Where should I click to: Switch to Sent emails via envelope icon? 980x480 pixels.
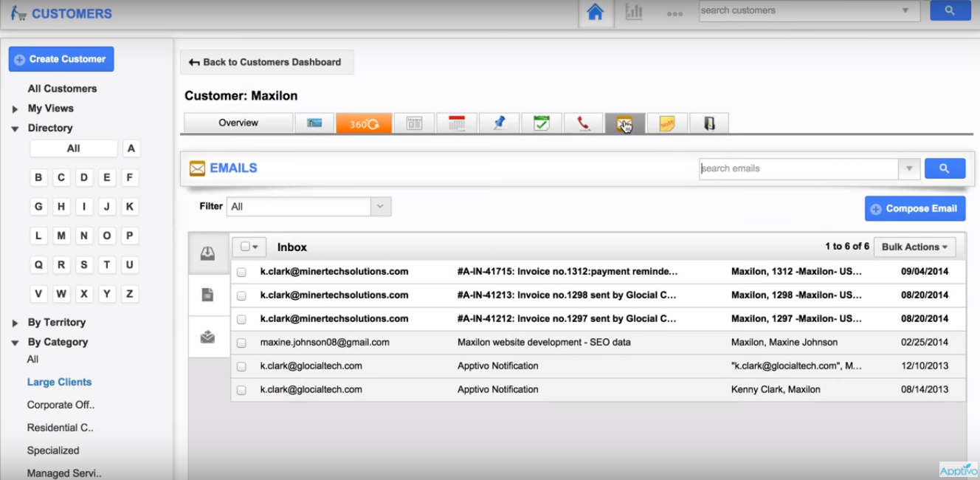(209, 337)
